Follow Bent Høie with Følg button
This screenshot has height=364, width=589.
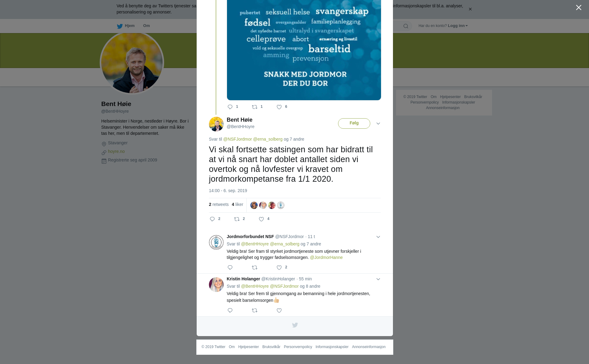click(354, 123)
